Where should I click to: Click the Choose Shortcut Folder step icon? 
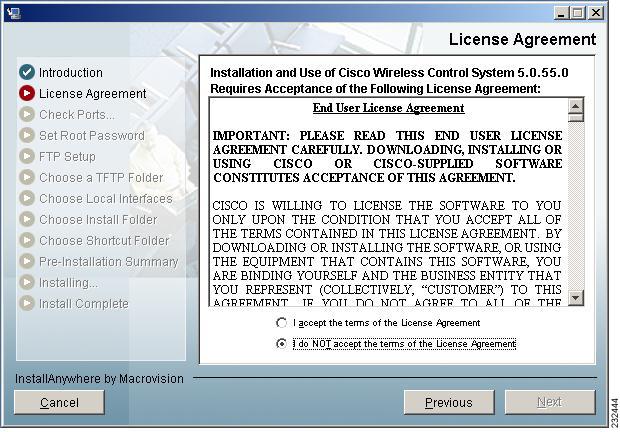point(27,240)
